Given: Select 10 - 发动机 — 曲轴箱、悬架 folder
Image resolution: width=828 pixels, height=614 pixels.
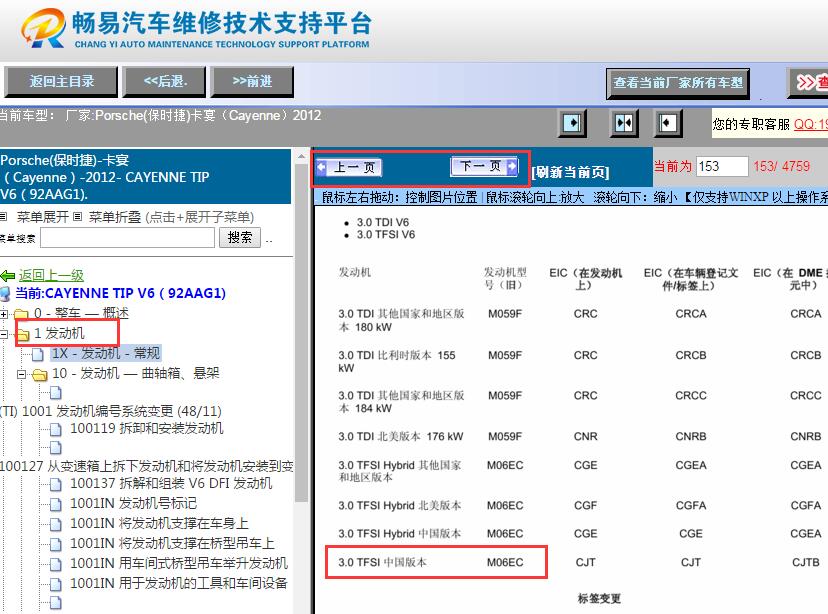Looking at the screenshot, I should pos(135,373).
